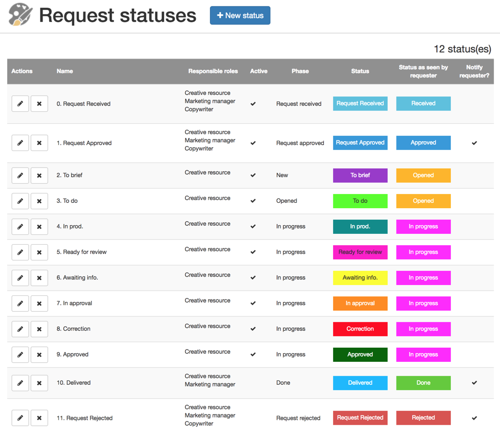
Task: Remove the '3. To do' status
Action: pos(39,201)
